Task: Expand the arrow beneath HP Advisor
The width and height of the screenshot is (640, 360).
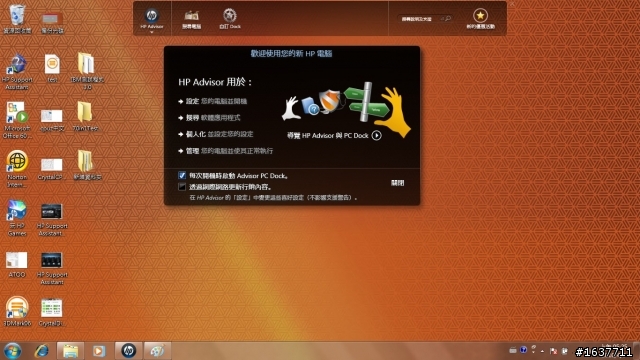Action: pyautogui.click(x=152, y=32)
